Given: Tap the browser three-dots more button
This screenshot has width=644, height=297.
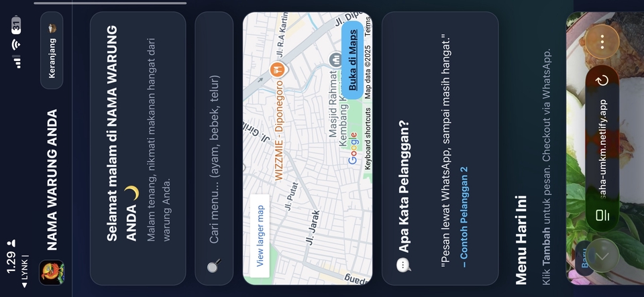Looking at the screenshot, I should (602, 42).
